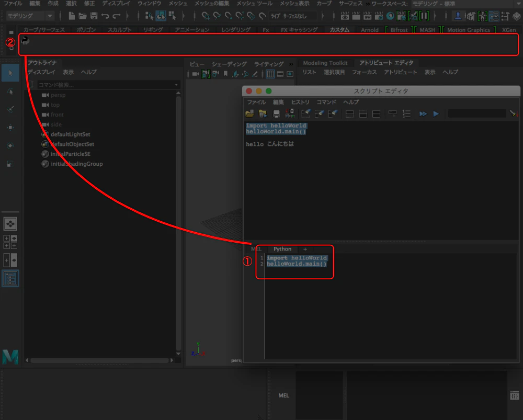Image resolution: width=523 pixels, height=420 pixels.
Task: Open scene using status line folder icon
Action: (83, 16)
